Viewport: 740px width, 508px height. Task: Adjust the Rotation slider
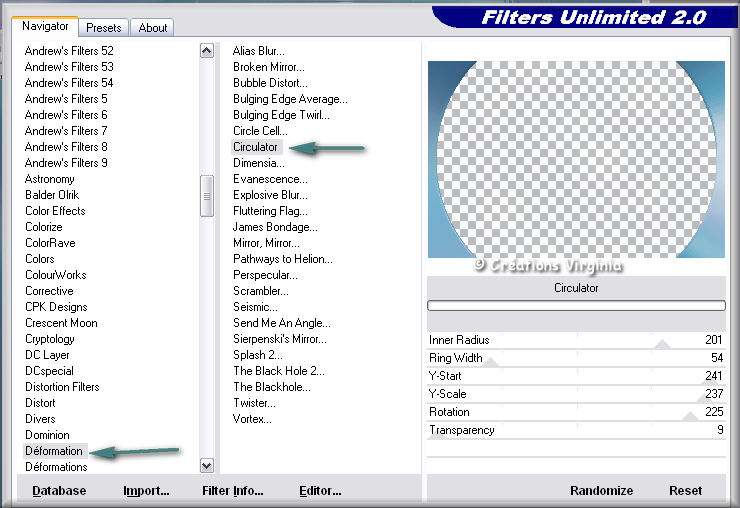pos(576,412)
